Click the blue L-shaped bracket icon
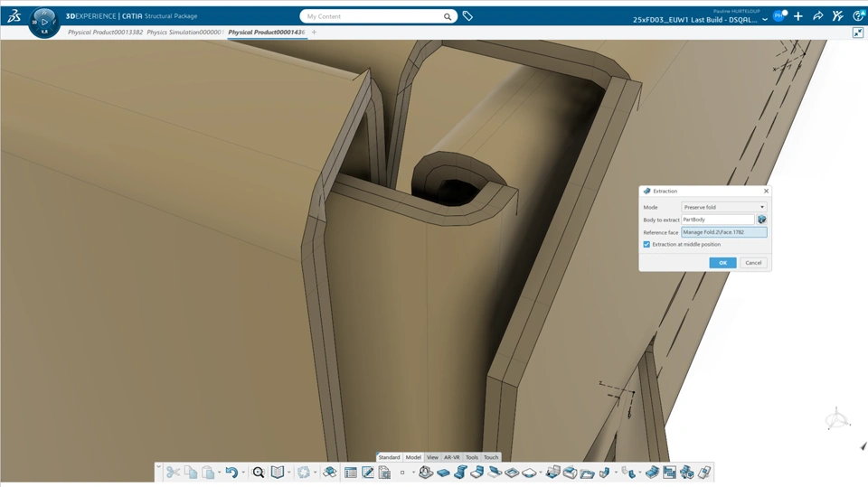The height and width of the screenshot is (487, 868). 477,472
